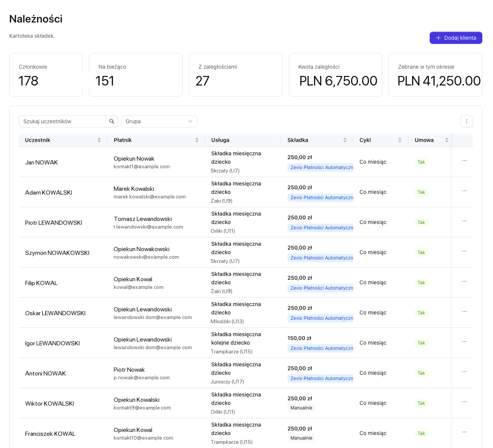
Task: Click Manualnie tag in Wiktor KOWALSKI row
Action: 301,408
